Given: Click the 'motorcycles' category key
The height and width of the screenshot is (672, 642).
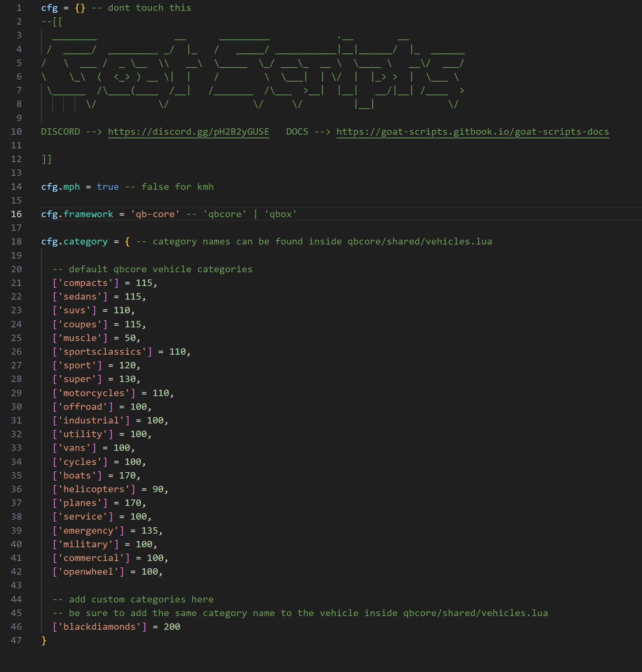Looking at the screenshot, I should point(94,393).
